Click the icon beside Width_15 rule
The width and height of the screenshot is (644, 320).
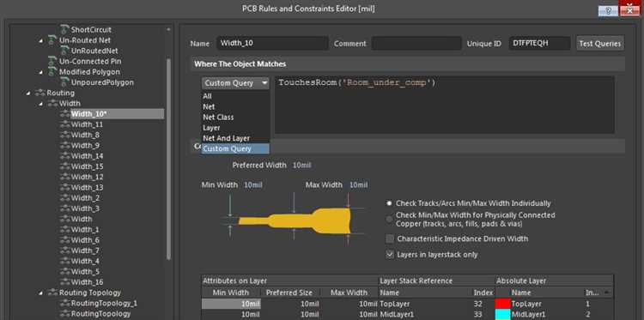pos(65,166)
